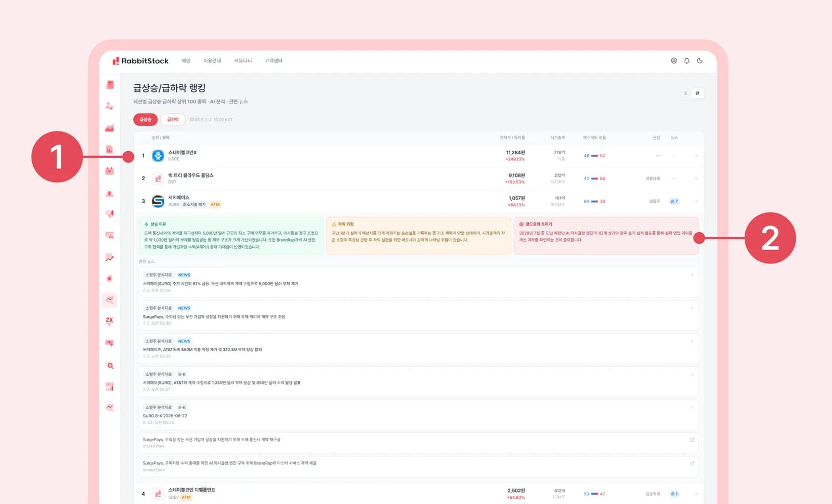
Task: Click the 서지페이스 S logo
Action: tap(158, 201)
